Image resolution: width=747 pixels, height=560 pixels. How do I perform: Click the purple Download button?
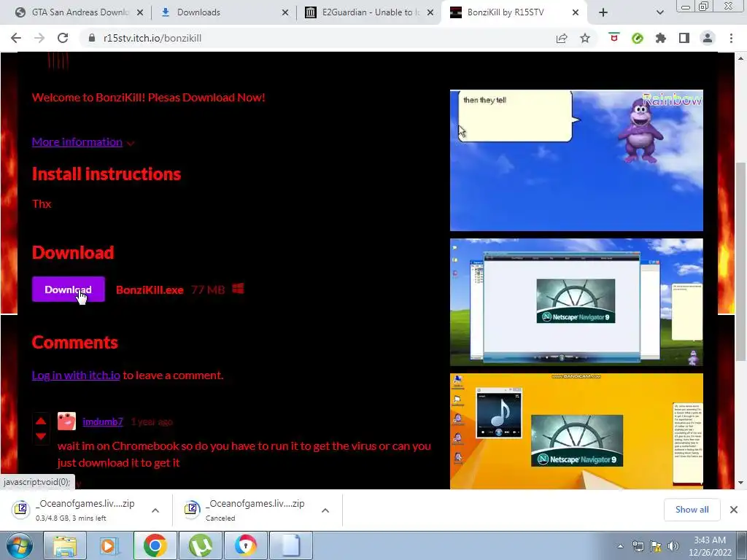click(68, 289)
